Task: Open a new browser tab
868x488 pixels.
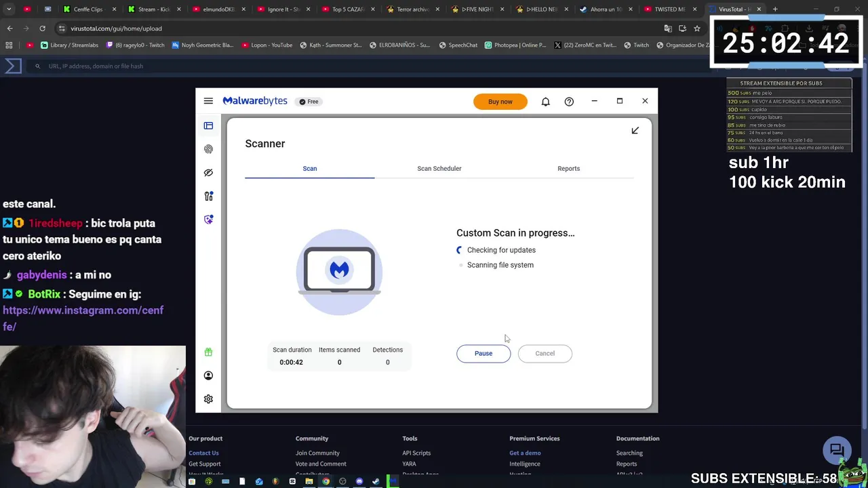Action: [775, 9]
